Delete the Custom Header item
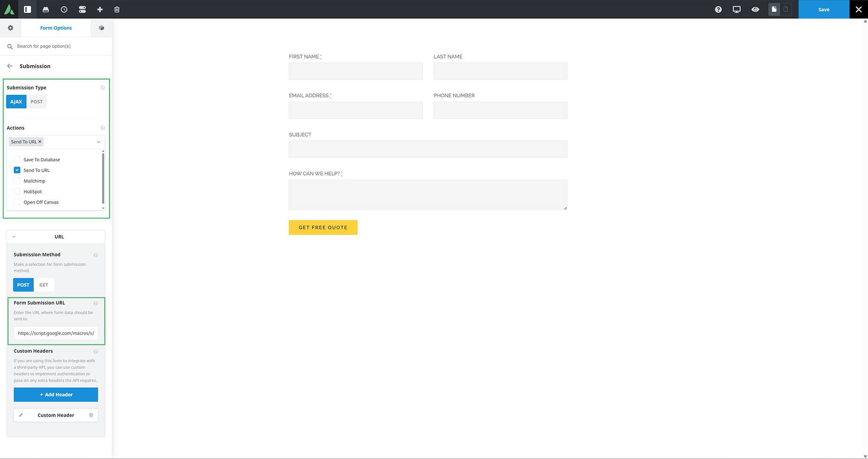The image size is (868, 459). pos(91,415)
